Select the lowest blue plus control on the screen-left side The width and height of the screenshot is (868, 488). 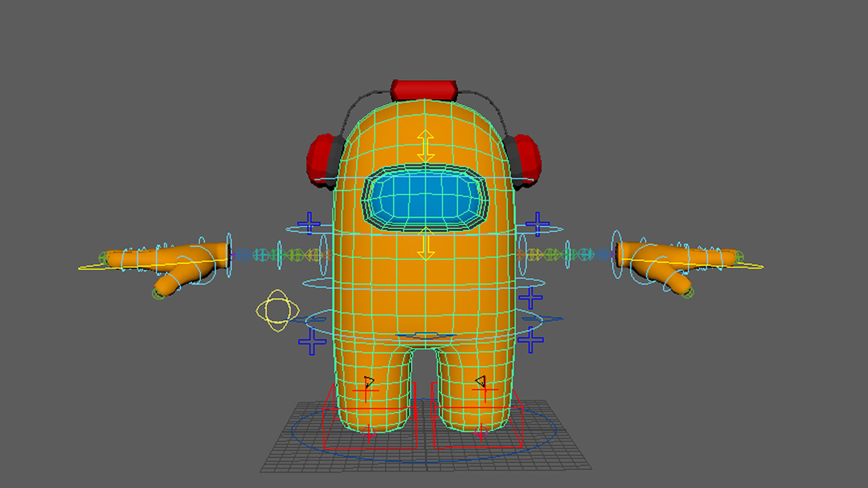312,342
